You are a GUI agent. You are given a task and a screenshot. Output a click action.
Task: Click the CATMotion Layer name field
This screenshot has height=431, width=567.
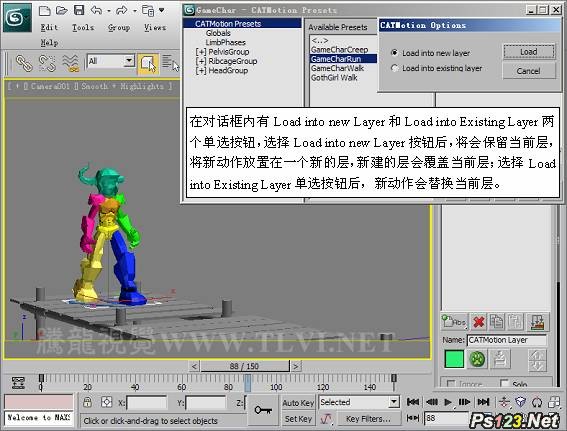506,340
